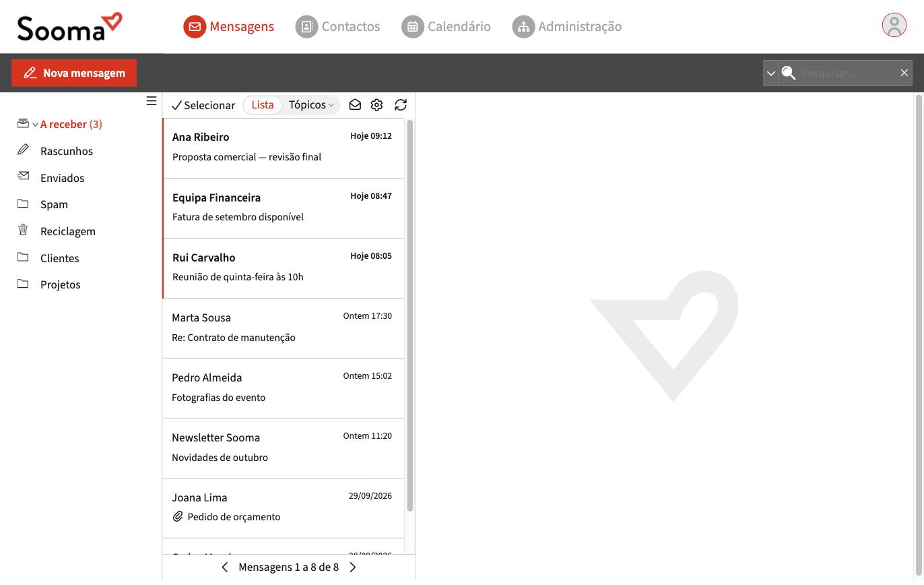924x585 pixels.
Task: Open Rui Carvalho's Reunião de quinta-feira message
Action: pos(284,268)
